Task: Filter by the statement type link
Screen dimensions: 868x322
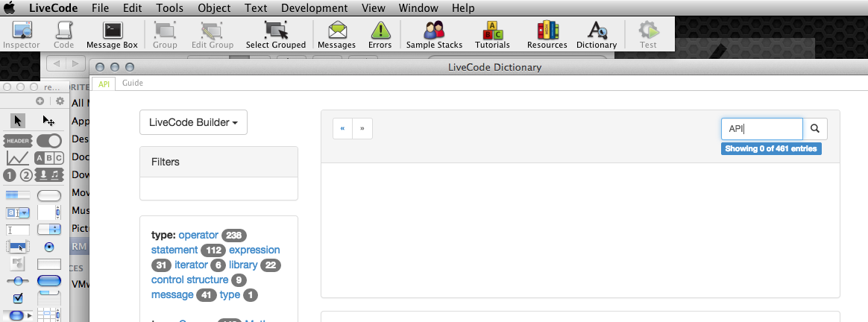Action: [174, 250]
